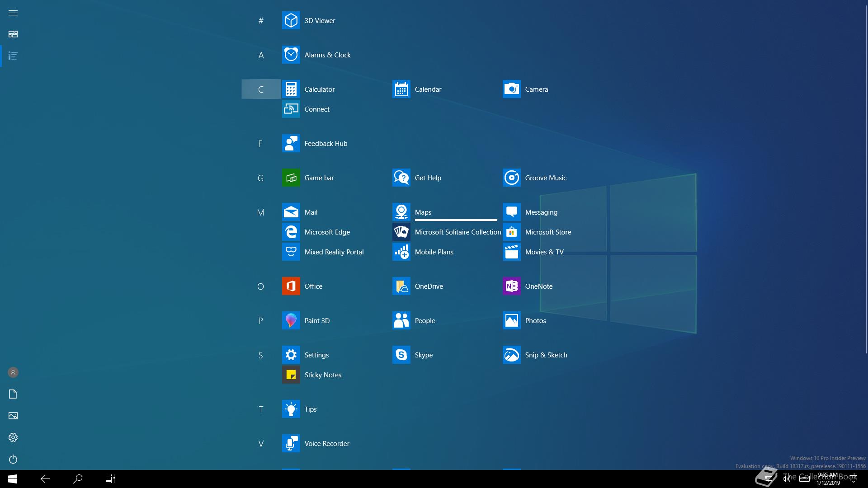
Task: Launch the Skype app icon
Action: coord(401,355)
